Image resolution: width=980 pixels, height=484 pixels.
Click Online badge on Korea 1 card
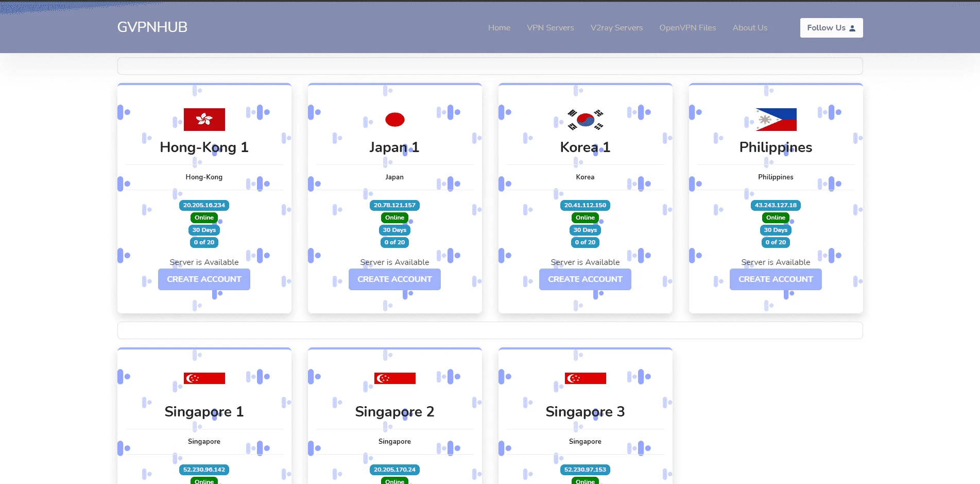click(x=585, y=218)
